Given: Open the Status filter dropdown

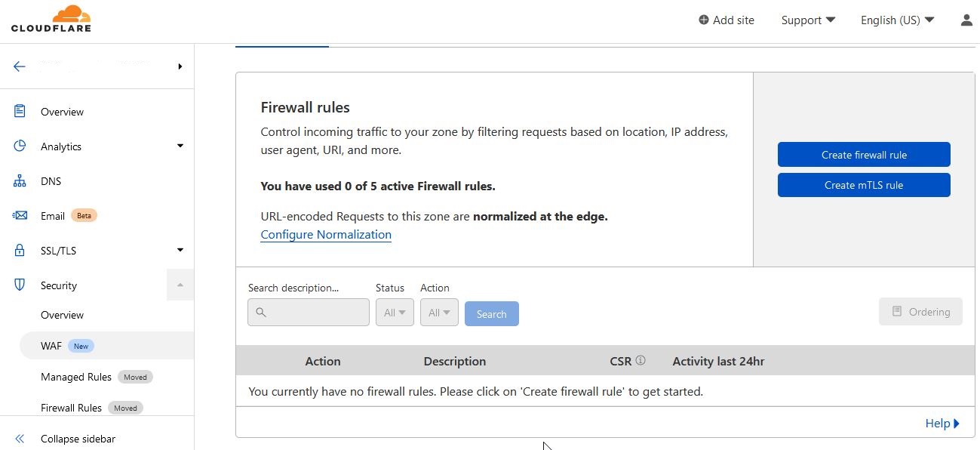Looking at the screenshot, I should 395,313.
